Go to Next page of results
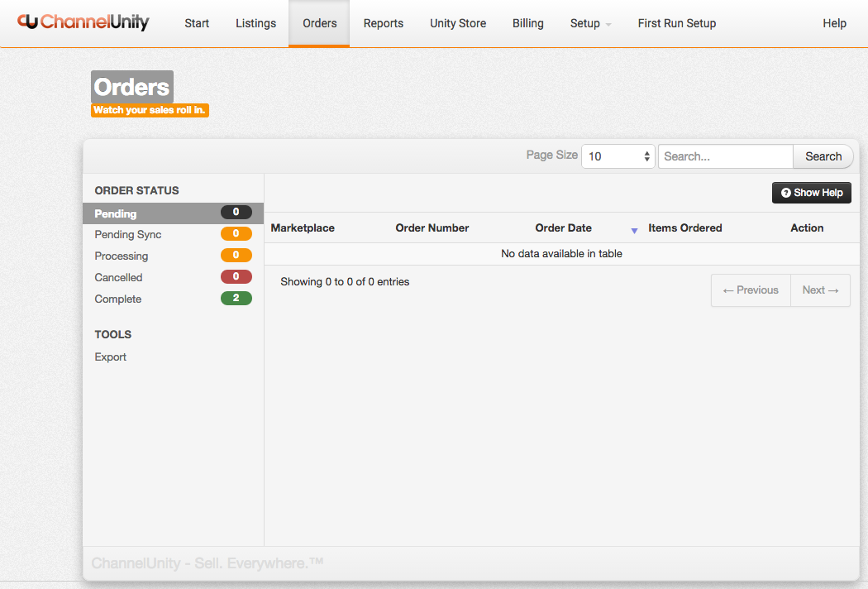Screen dimensions: 868x589 point(820,290)
